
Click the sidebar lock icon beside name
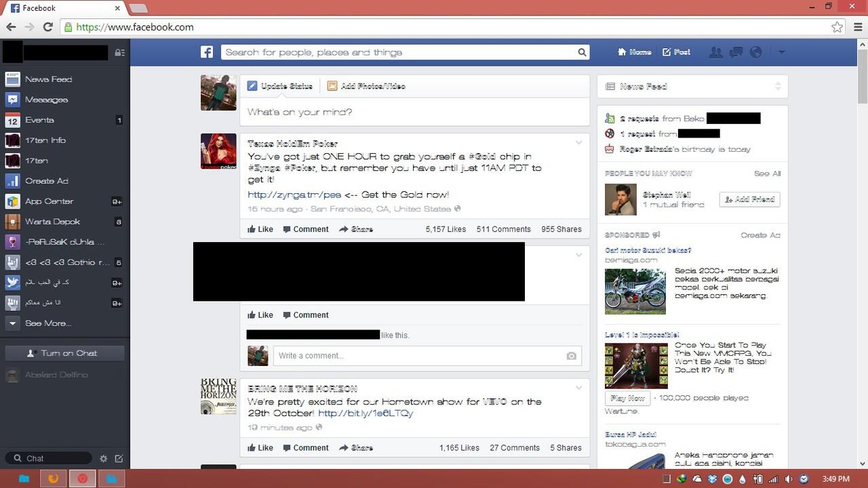(119, 52)
